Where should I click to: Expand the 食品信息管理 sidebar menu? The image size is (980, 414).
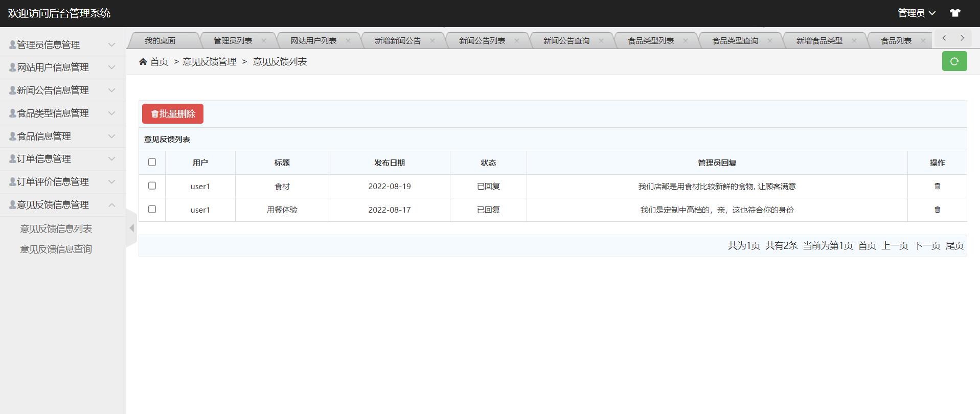[x=63, y=136]
